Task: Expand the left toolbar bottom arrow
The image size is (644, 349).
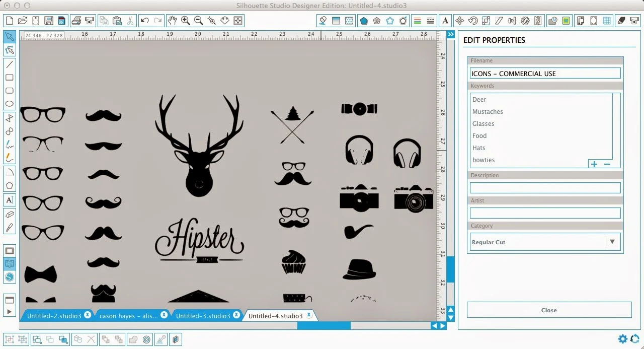Action: 9,312
